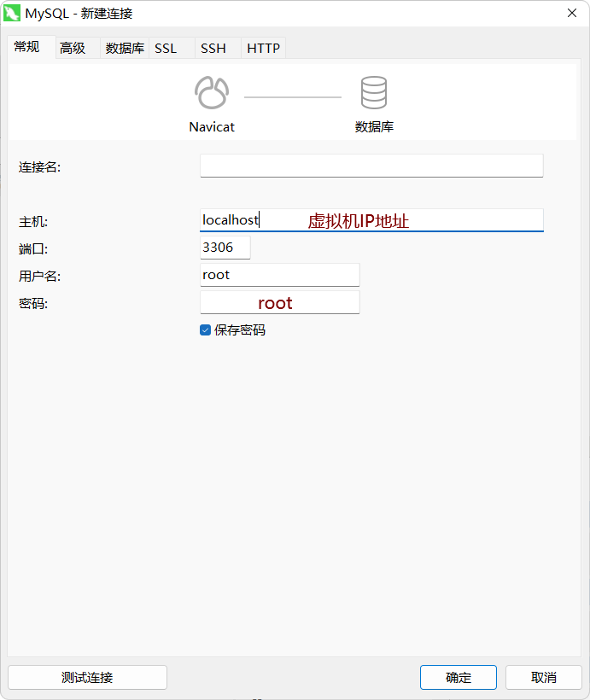
Task: Open the 数据库 tab
Action: point(125,48)
